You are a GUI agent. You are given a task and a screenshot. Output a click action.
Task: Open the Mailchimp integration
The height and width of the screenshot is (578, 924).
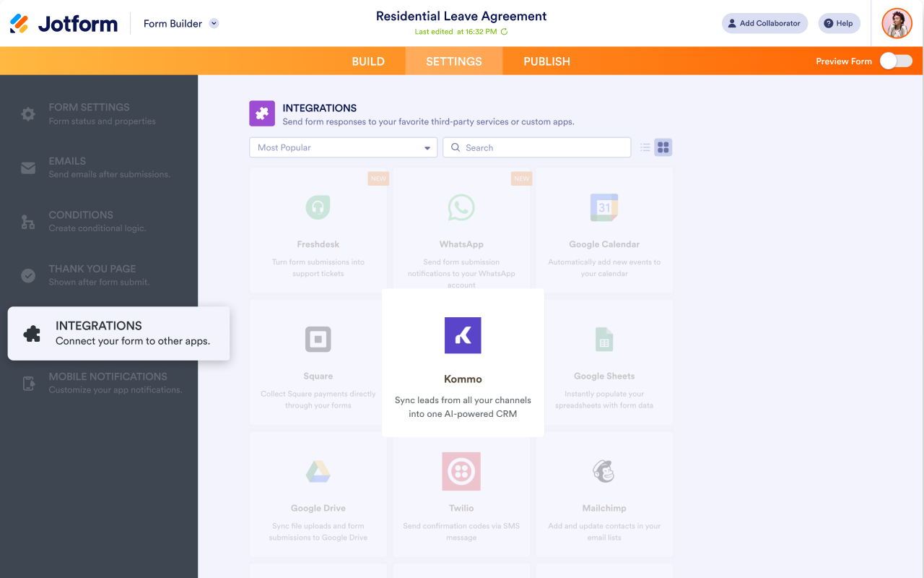tap(604, 494)
